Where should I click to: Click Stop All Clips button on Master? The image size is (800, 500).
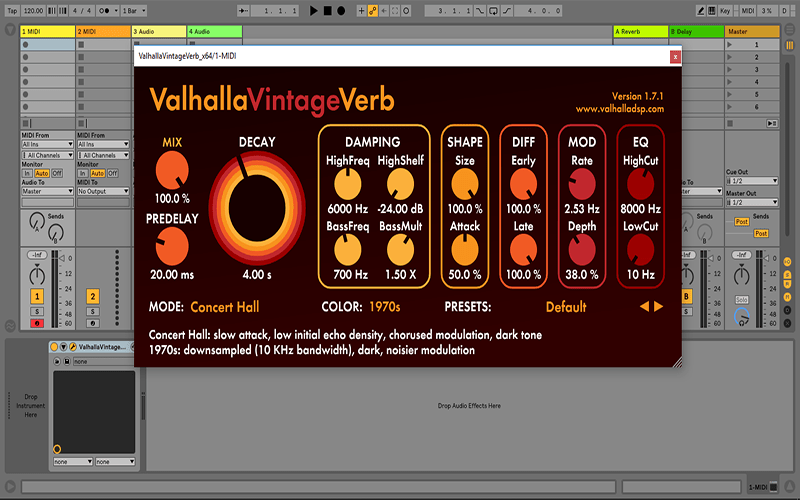[730, 123]
